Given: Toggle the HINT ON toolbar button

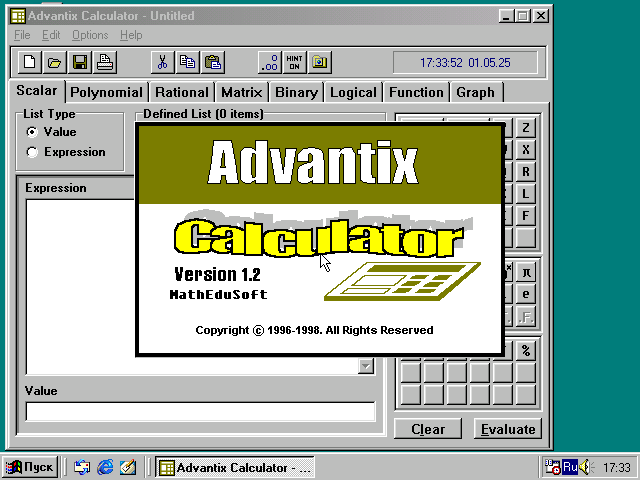Looking at the screenshot, I should click(294, 62).
